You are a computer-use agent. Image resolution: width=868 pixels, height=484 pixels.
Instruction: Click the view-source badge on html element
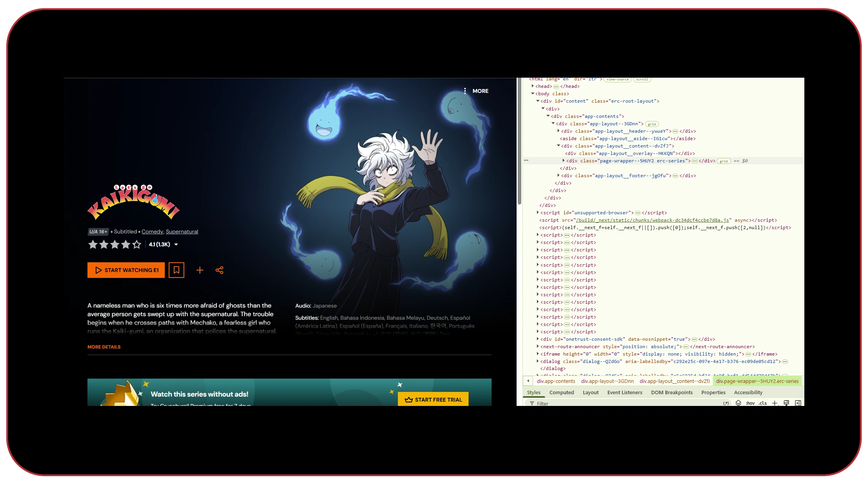pos(617,79)
